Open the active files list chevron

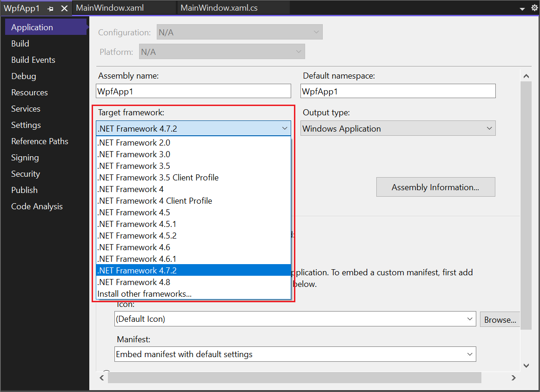click(522, 8)
